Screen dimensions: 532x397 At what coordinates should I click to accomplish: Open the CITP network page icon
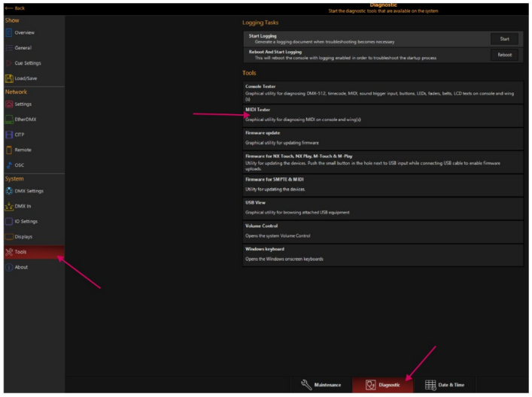click(x=9, y=135)
